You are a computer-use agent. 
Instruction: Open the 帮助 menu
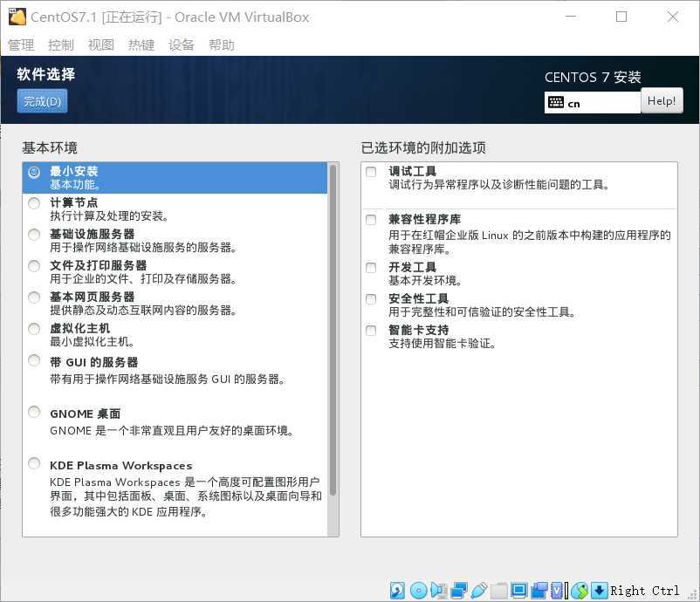222,45
